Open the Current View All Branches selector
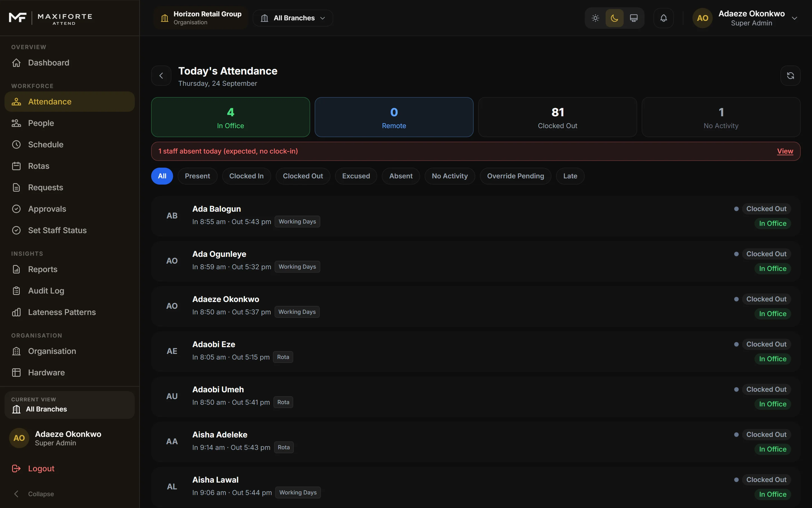 click(x=69, y=405)
